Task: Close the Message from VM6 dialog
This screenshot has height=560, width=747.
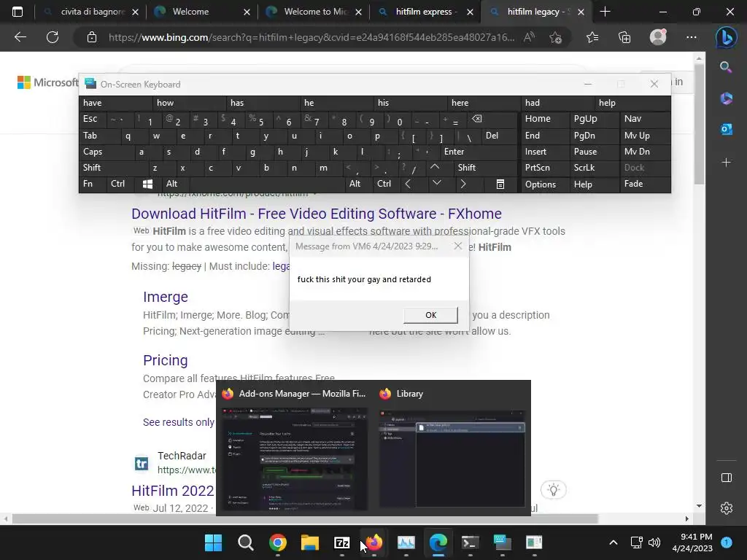Action: [458, 246]
